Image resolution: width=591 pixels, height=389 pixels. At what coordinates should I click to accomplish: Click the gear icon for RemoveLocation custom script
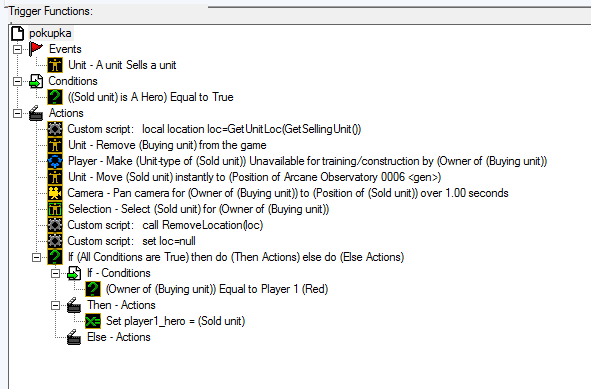click(x=55, y=225)
